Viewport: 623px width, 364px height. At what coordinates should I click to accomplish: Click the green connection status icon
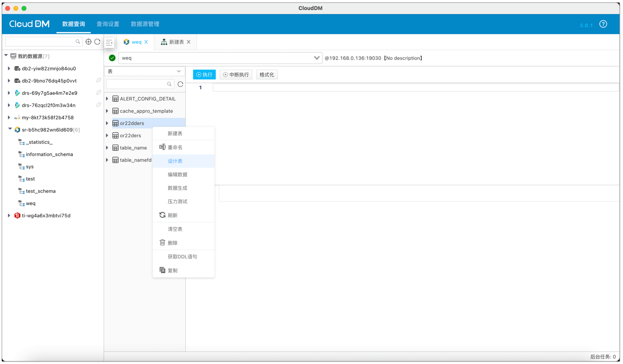click(x=112, y=58)
